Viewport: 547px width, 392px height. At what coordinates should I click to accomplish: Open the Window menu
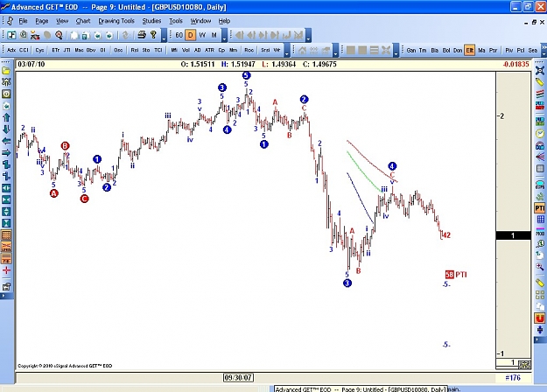[x=200, y=21]
